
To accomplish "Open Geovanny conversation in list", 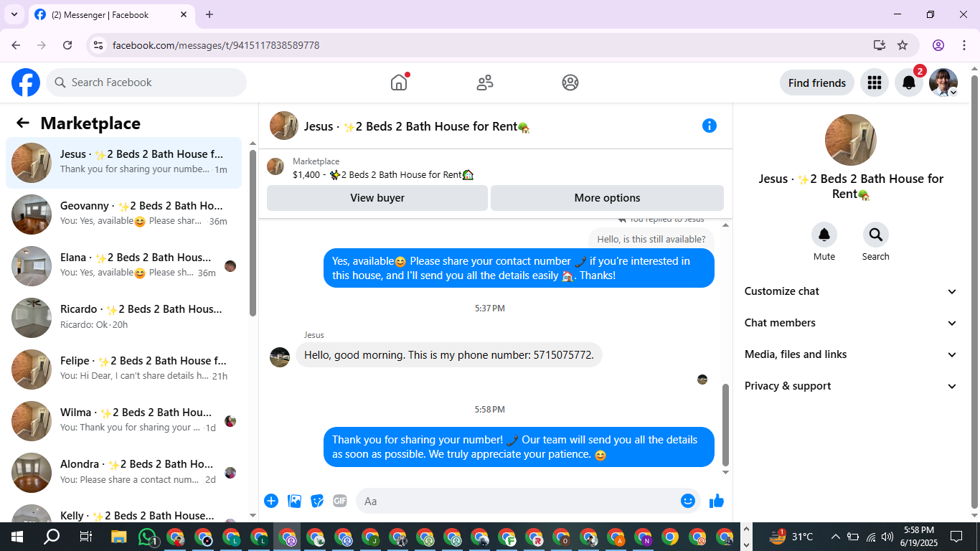I will [x=124, y=215].
